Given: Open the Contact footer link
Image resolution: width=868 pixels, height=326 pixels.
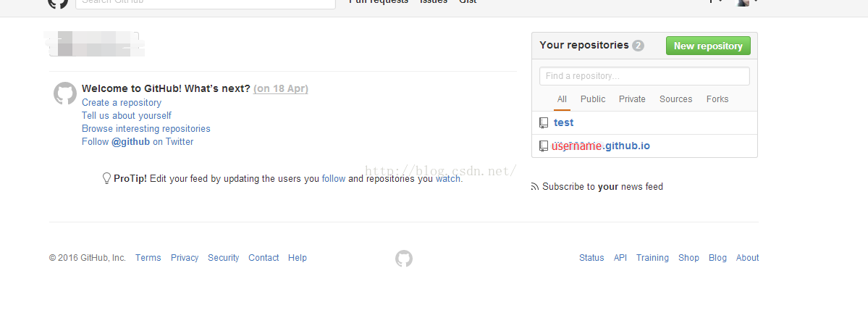Looking at the screenshot, I should pos(264,258).
